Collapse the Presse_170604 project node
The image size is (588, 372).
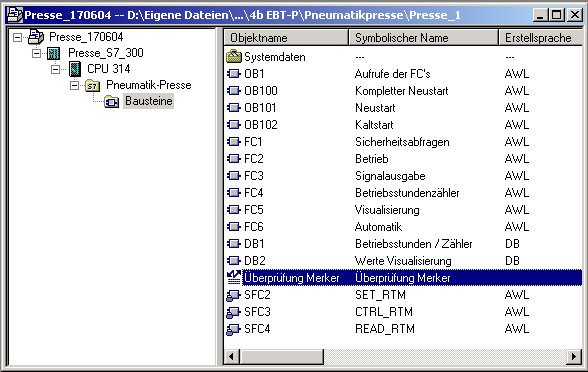[x=17, y=37]
